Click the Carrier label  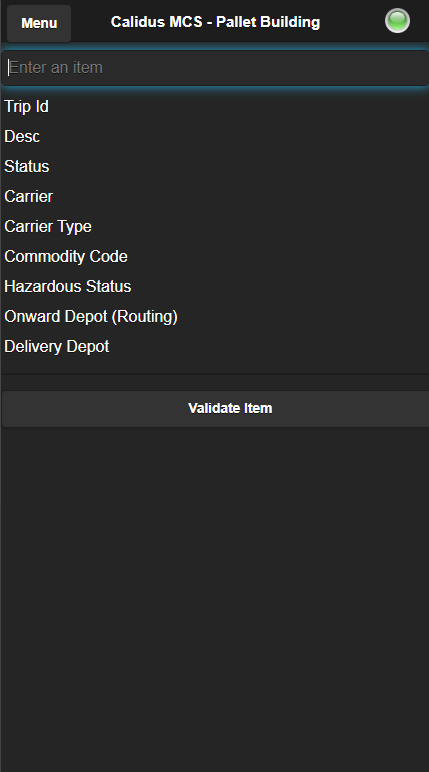tap(29, 196)
